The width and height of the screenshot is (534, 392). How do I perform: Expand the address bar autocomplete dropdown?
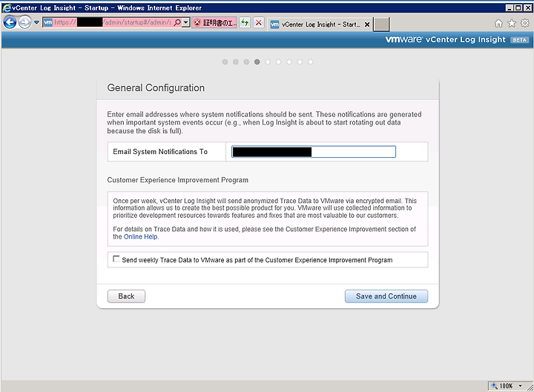[186, 22]
